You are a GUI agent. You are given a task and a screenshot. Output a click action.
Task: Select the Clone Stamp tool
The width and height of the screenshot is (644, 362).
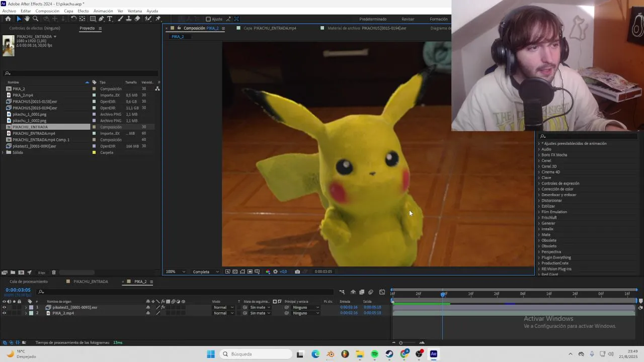pyautogui.click(x=129, y=19)
